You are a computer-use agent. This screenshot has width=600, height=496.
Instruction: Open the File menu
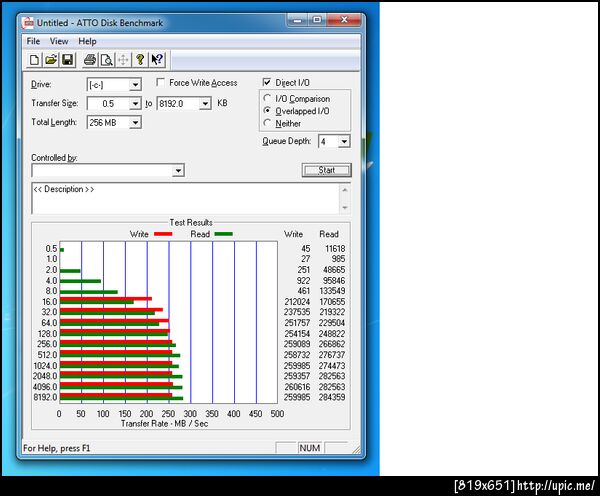(x=33, y=41)
